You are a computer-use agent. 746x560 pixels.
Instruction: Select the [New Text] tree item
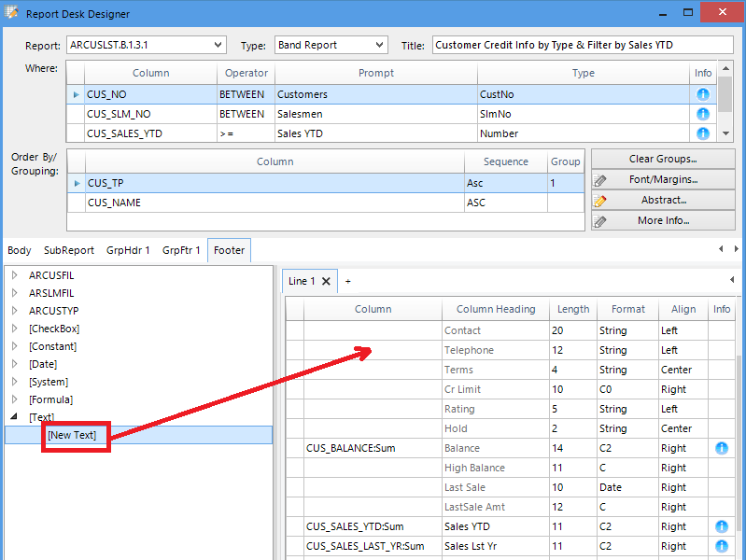(72, 436)
